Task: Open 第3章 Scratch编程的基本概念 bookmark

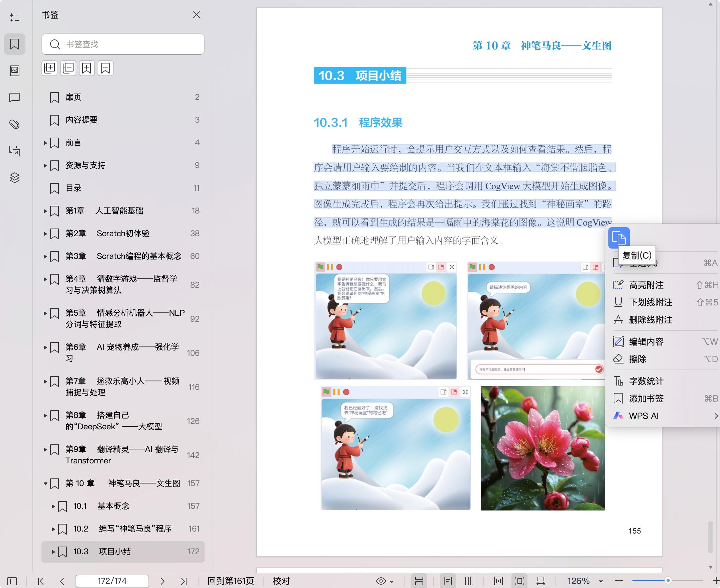Action: [123, 256]
